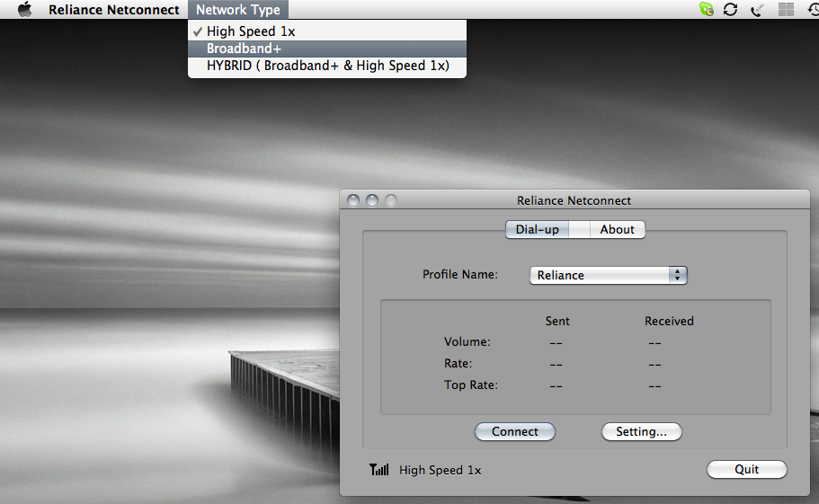Switch to the About tab
Viewport: 819px width, 504px height.
pyautogui.click(x=617, y=230)
